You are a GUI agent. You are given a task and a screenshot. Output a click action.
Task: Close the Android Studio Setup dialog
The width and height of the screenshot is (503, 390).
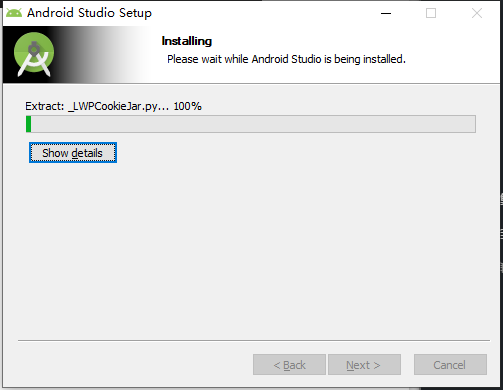(477, 13)
